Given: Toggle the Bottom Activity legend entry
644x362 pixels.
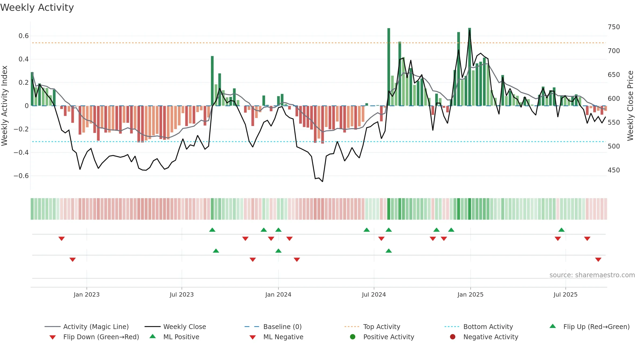Looking at the screenshot, I should [479, 327].
